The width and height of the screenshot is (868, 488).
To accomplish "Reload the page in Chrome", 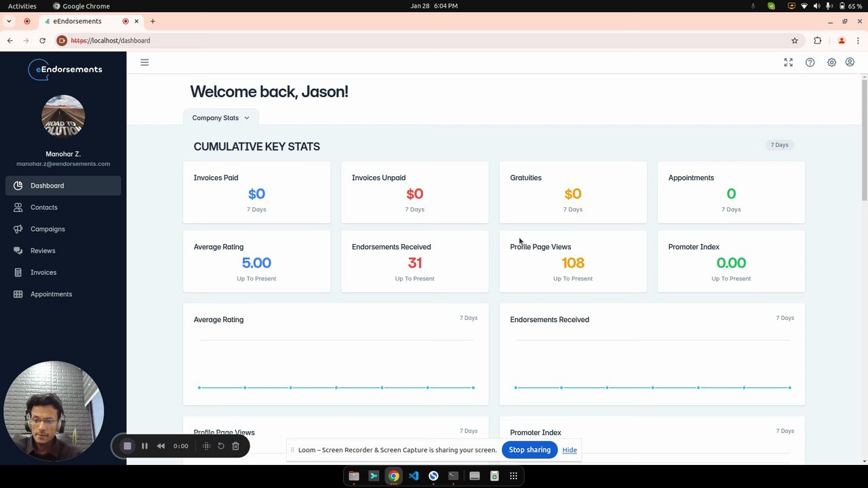I will point(42,41).
